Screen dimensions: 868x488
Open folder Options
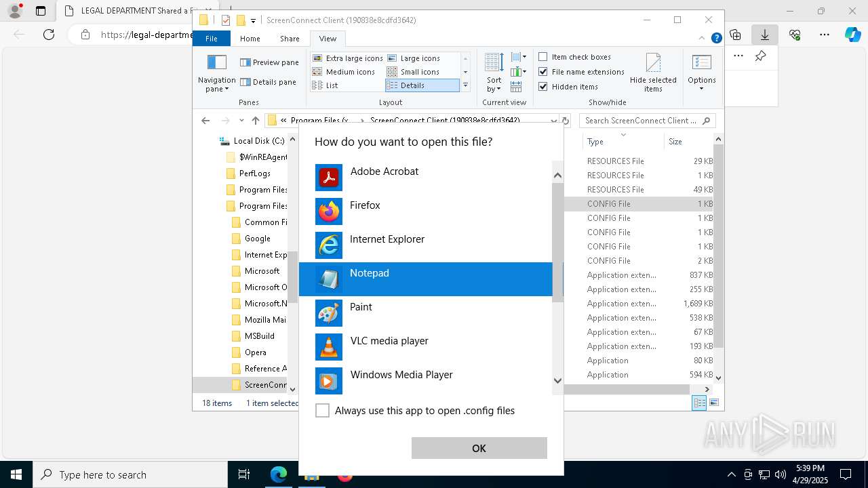[x=702, y=73]
